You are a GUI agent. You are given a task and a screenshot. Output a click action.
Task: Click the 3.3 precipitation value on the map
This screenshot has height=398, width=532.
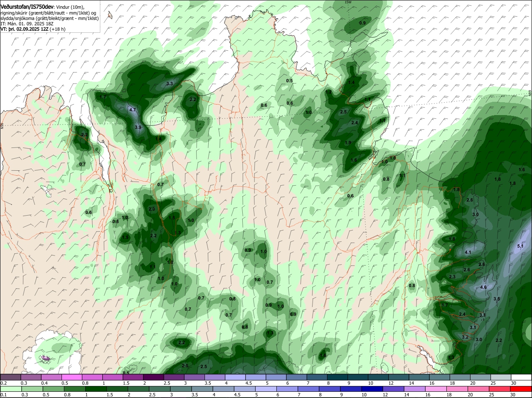tap(169, 84)
